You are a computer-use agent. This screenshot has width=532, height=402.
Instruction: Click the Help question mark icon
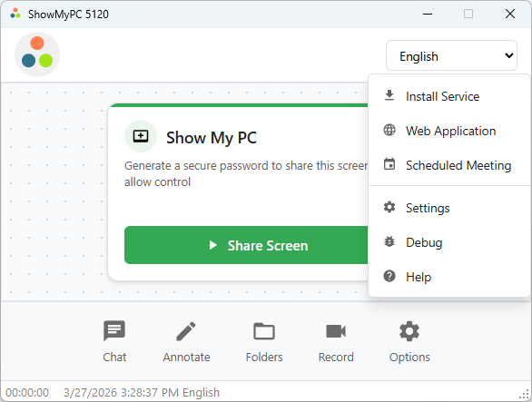click(389, 276)
